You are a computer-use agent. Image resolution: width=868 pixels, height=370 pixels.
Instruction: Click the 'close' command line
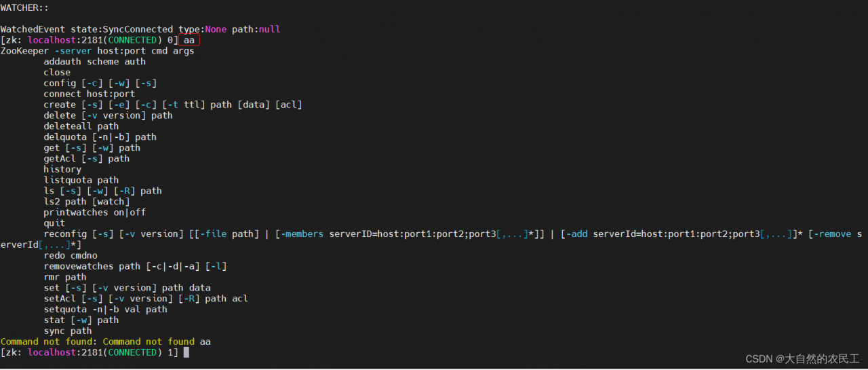tap(57, 73)
